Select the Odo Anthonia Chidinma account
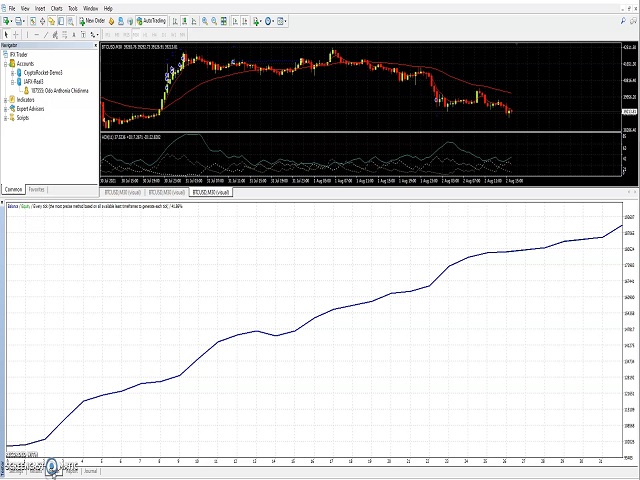 (60, 91)
